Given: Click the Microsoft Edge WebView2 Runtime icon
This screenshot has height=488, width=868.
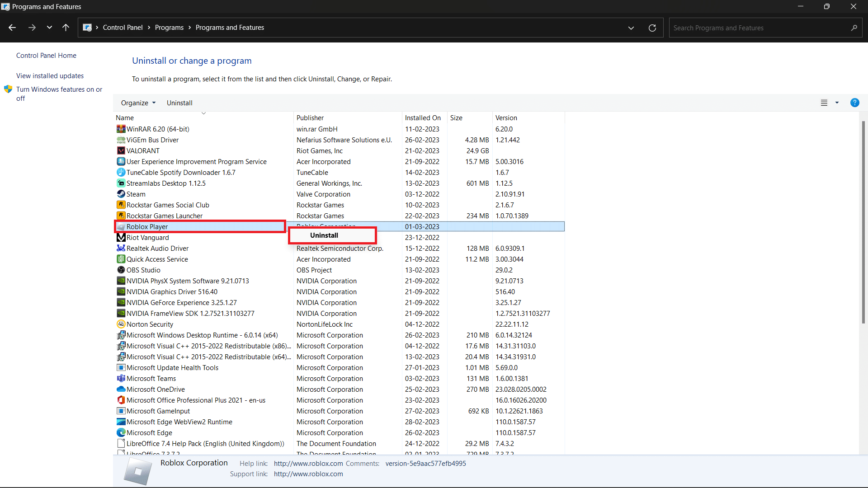Looking at the screenshot, I should [x=121, y=422].
